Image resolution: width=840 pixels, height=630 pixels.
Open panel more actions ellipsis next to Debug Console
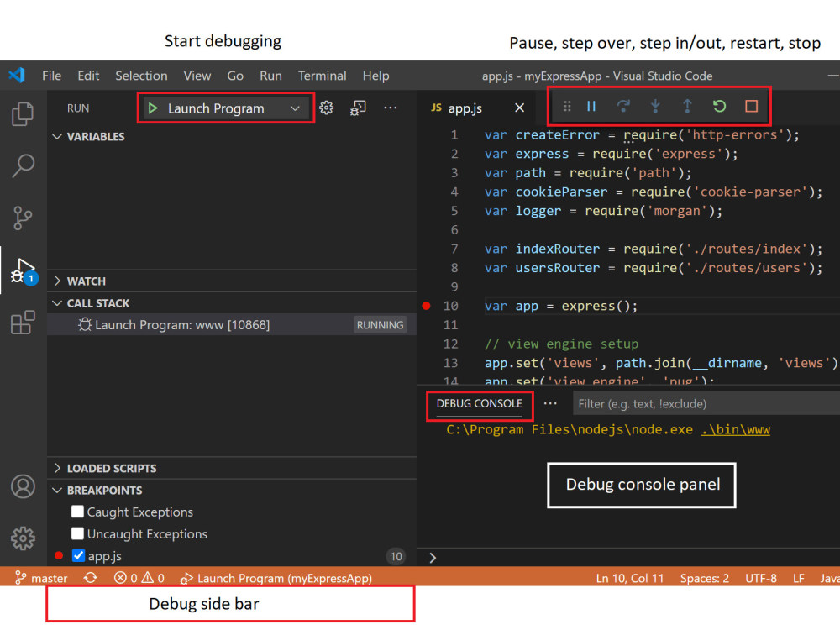click(550, 403)
